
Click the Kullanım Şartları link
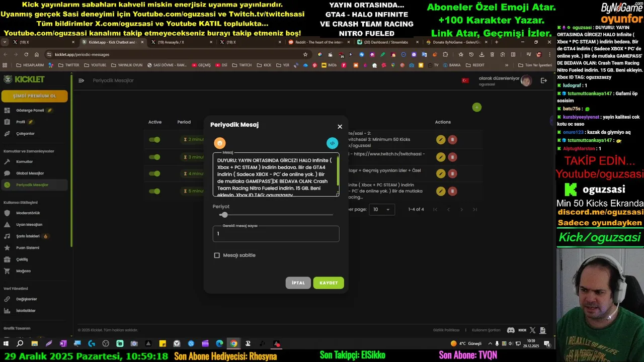coord(486,330)
